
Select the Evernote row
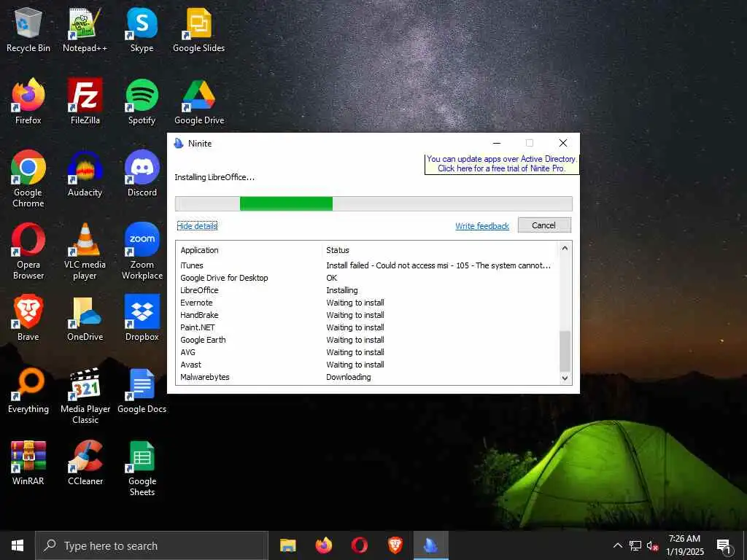click(x=367, y=303)
